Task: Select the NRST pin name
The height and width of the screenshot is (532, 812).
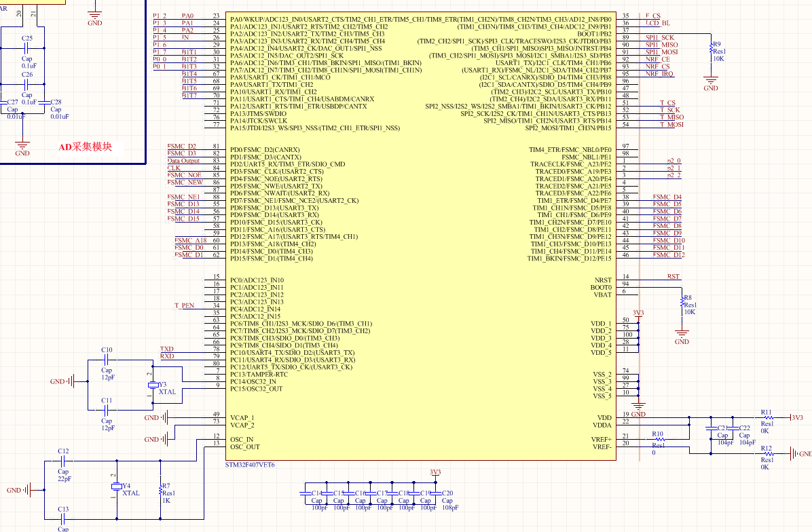Action: [x=603, y=280]
